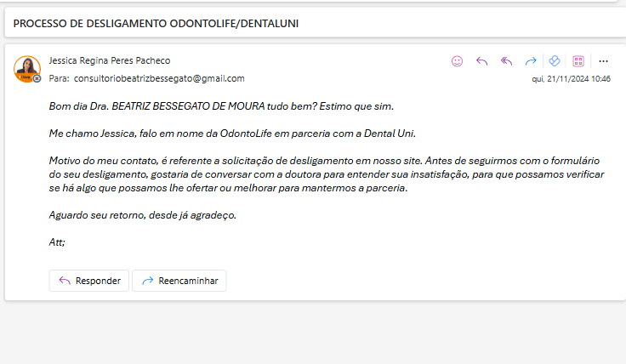Click the reply all double-arrow icon
The height and width of the screenshot is (364, 626).
[506, 61]
